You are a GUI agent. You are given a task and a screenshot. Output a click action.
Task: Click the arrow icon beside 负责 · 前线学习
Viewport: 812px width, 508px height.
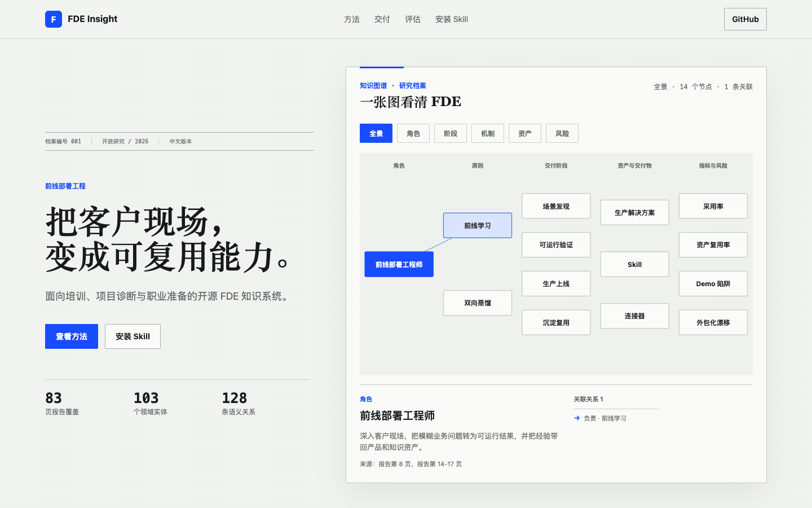577,418
